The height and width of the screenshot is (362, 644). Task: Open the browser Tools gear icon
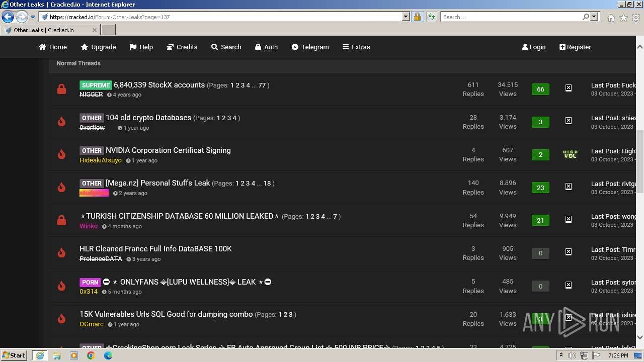click(x=636, y=18)
